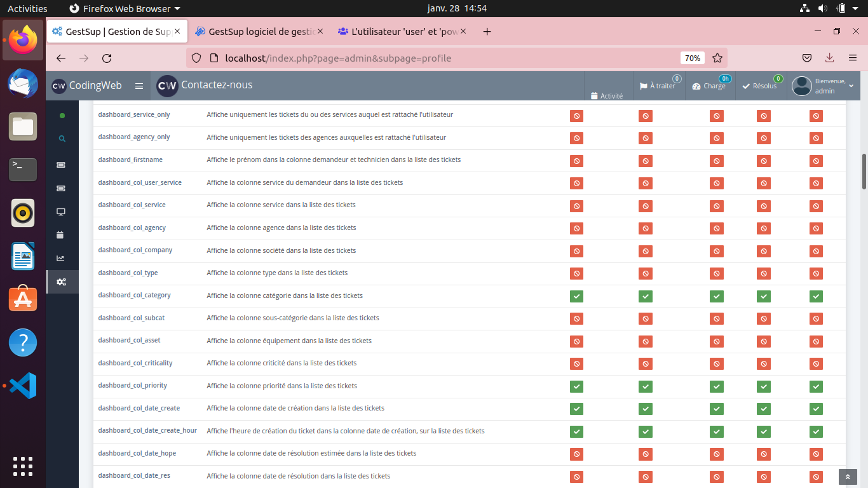Click the dashboard_col_company row name
This screenshot has width=868, height=488.
(135, 250)
